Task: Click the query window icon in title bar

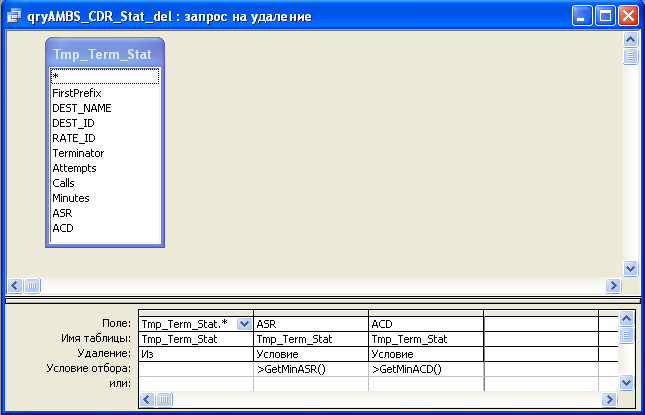Action: (x=14, y=16)
